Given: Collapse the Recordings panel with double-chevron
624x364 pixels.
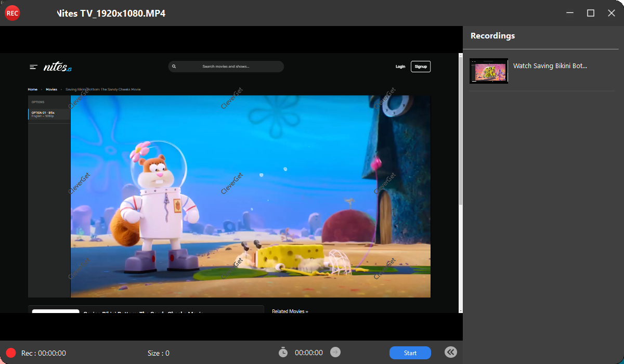Looking at the screenshot, I should click(x=451, y=353).
